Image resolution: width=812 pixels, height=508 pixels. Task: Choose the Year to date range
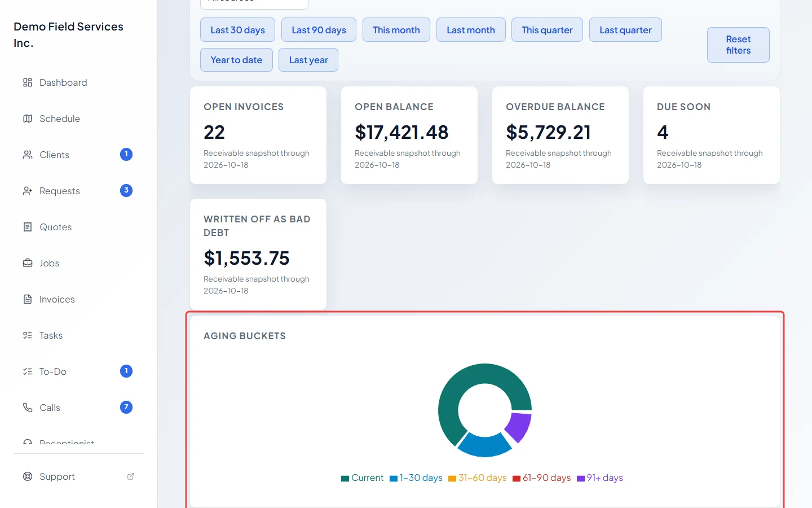[236, 60]
